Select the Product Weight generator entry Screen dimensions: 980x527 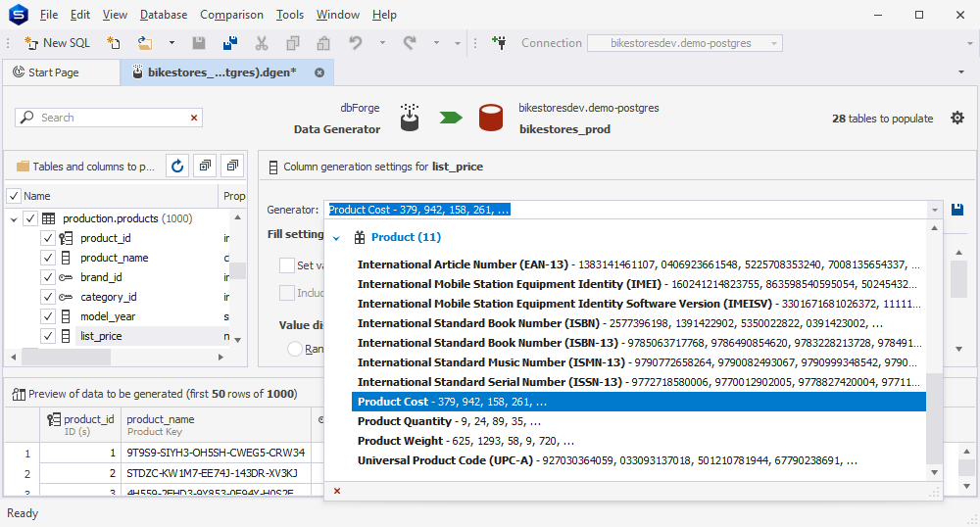pos(638,441)
